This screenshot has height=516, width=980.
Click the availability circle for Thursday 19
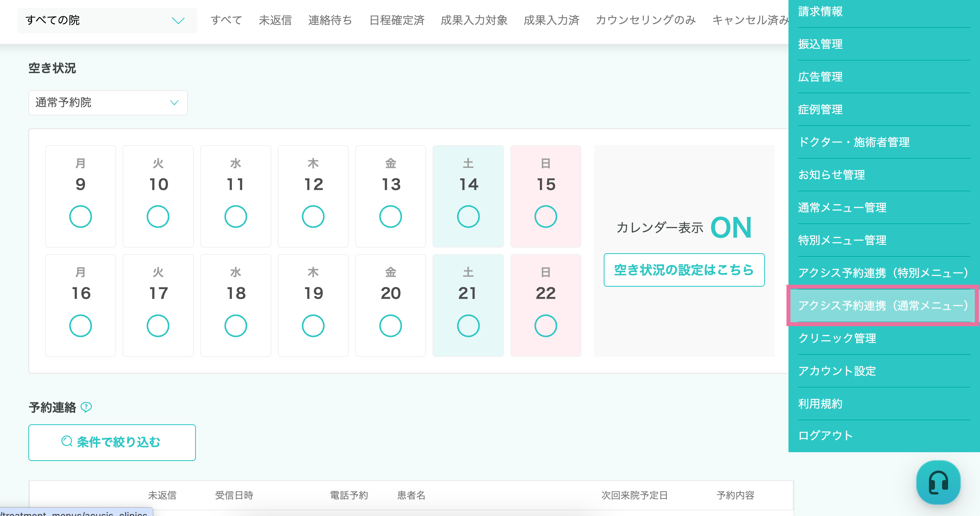[313, 326]
